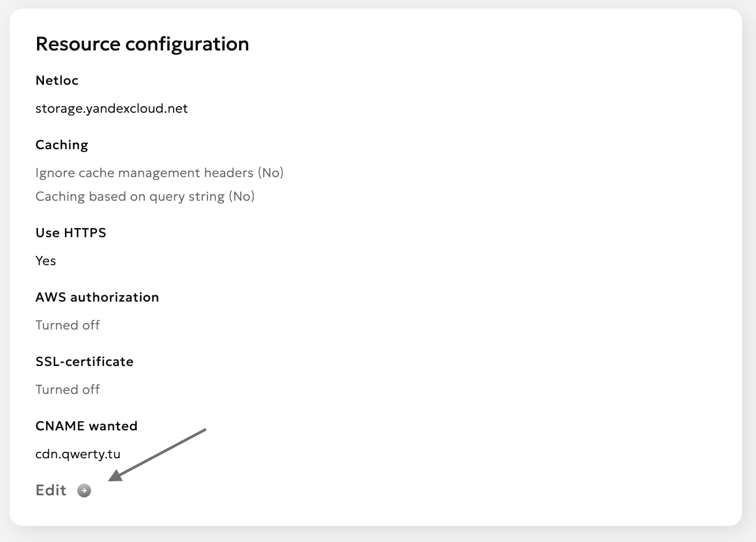Click the '(No)' after ignore cache headers
The height and width of the screenshot is (542, 756).
(271, 173)
